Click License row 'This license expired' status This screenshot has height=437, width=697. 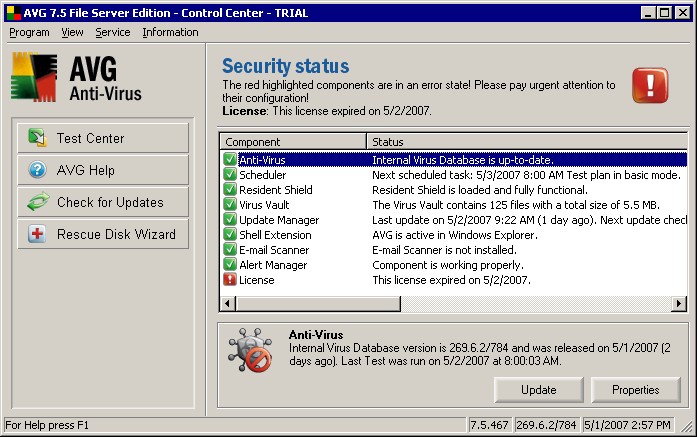(452, 280)
